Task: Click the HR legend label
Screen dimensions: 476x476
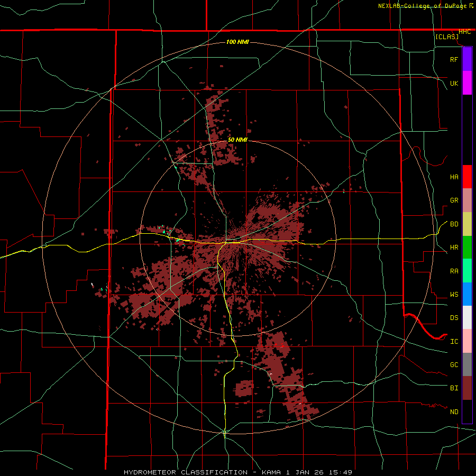Action: (454, 248)
